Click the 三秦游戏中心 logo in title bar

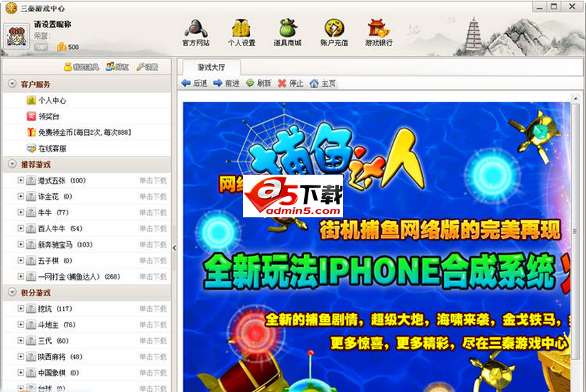click(x=11, y=8)
